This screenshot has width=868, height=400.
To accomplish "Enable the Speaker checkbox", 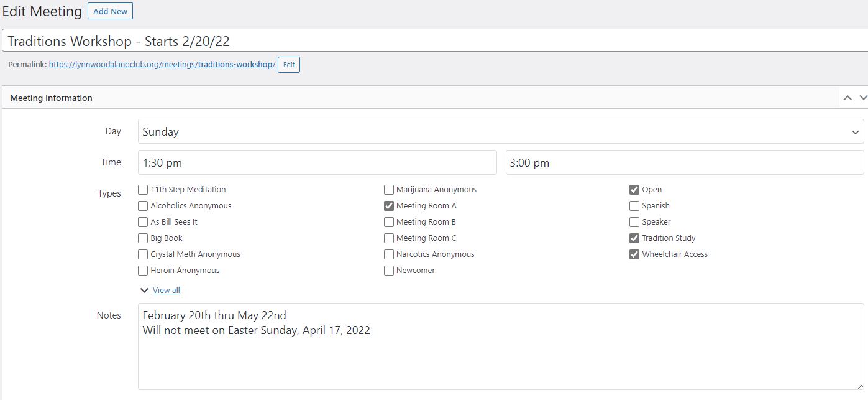I will 634,222.
